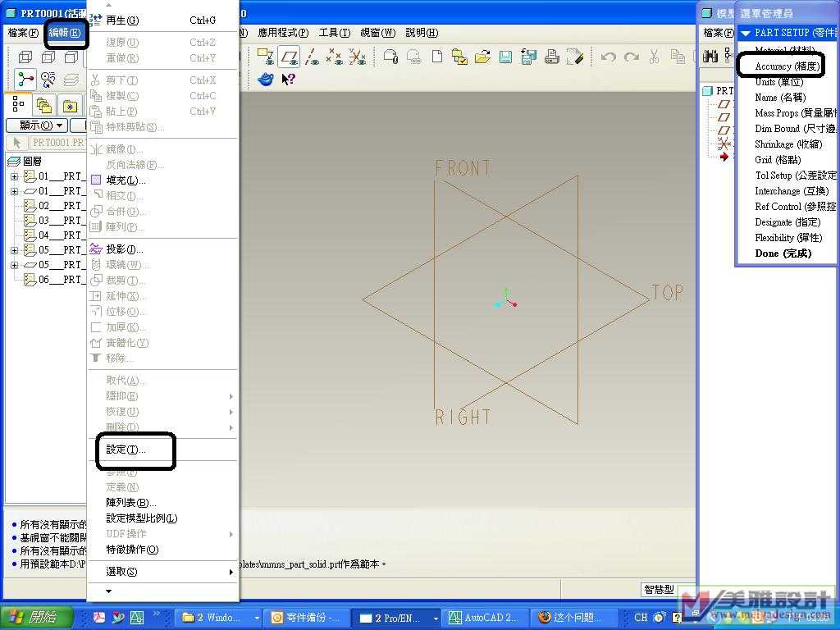Viewport: 840px width, 630px height.
Task: Toggle coordinate system display icon
Action: click(358, 57)
